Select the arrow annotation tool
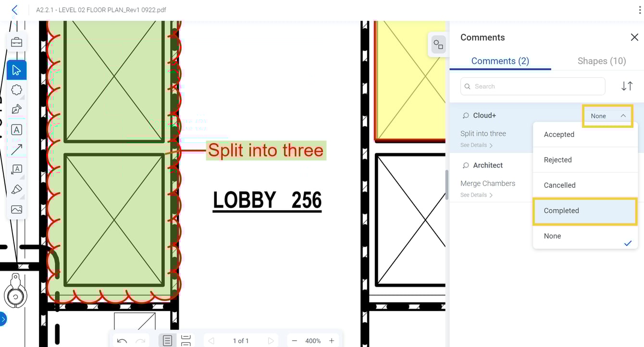 [x=16, y=149]
